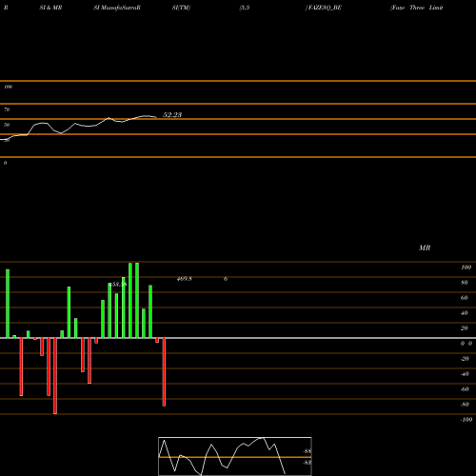Click the RSI axis label 70
476x476 pixels.
click(x=7, y=109)
